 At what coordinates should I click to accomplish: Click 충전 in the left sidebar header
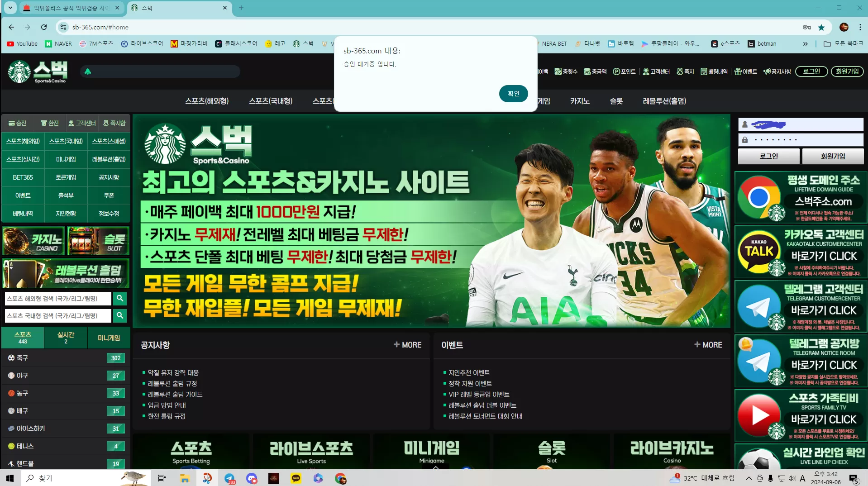pyautogui.click(x=18, y=123)
